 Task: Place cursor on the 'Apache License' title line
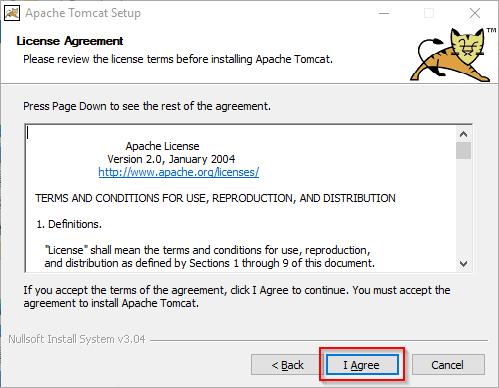(162, 146)
